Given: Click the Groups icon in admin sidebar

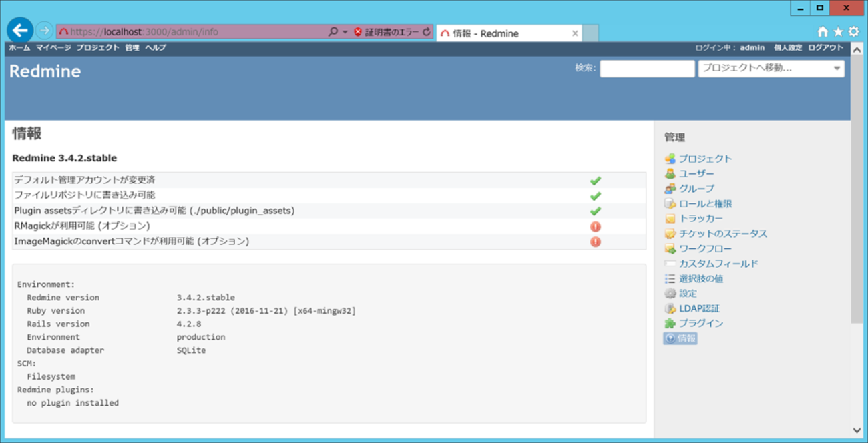Looking at the screenshot, I should point(670,189).
